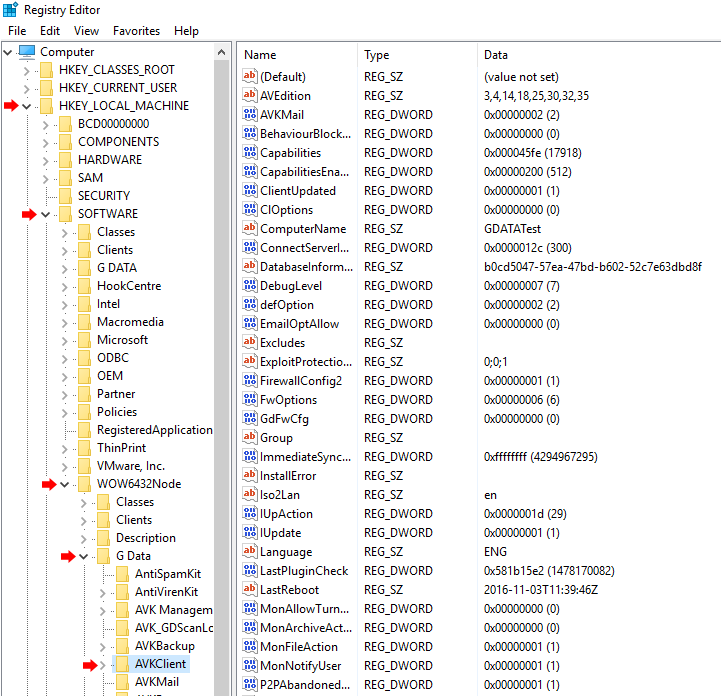Click the string icon beside Iso2Lan

(x=250, y=495)
